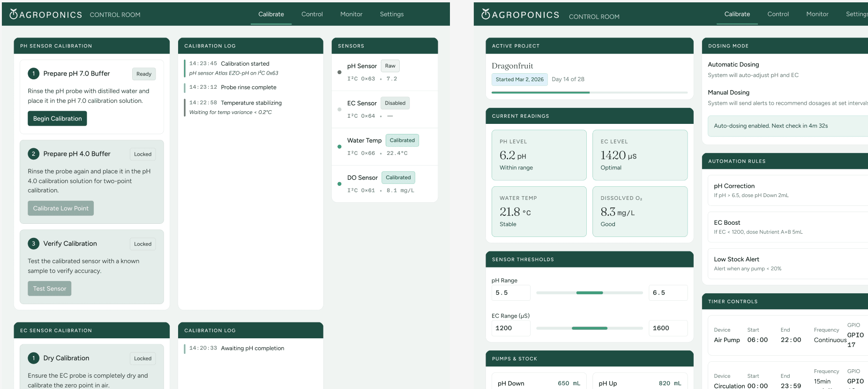Click Disabled badge on EC Sensor
This screenshot has width=868, height=389.
tap(395, 103)
